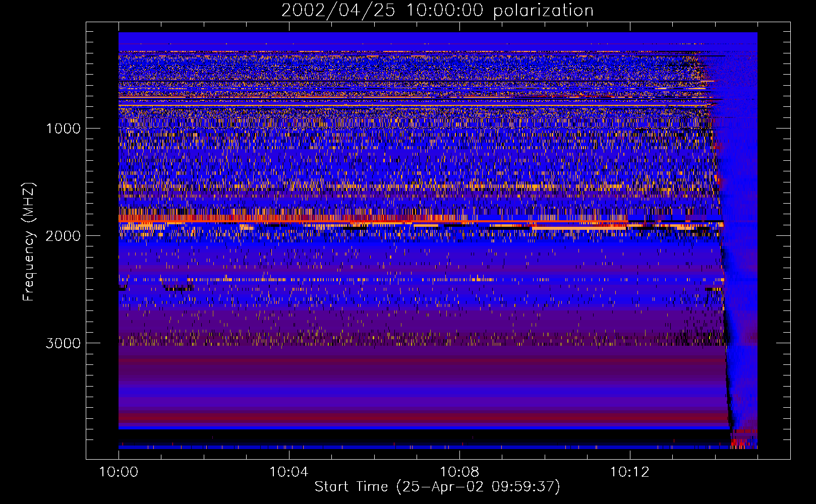Viewport: 816px width, 504px height.
Task: Click the "2000" frequency tick label
Action: click(63, 236)
